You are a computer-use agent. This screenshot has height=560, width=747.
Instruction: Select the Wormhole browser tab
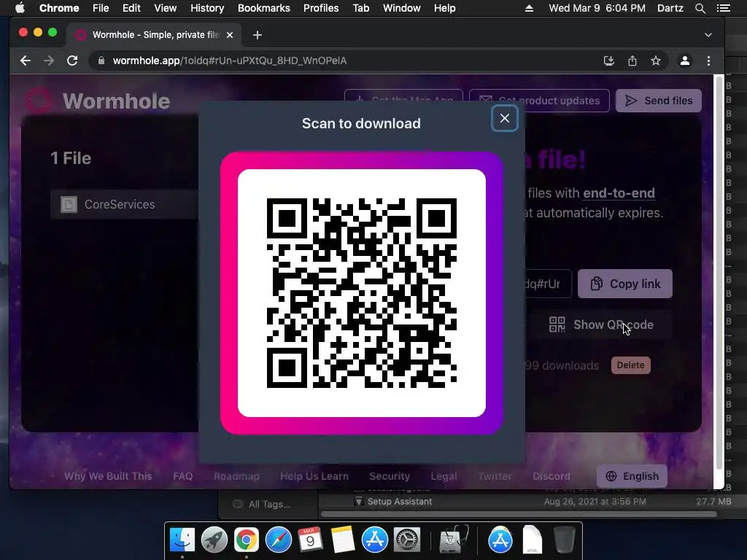(154, 35)
